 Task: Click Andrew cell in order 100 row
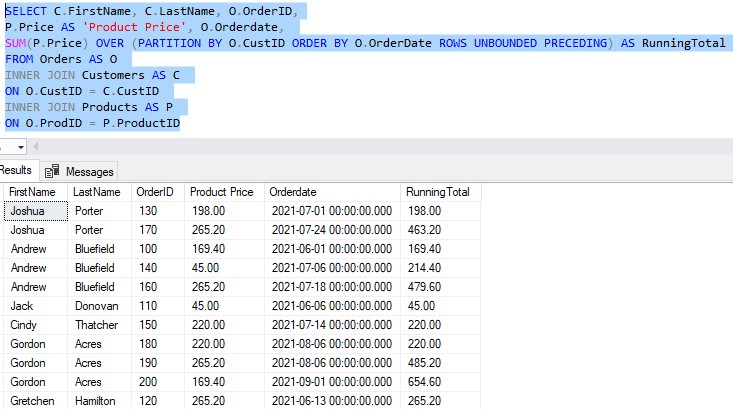[36, 249]
